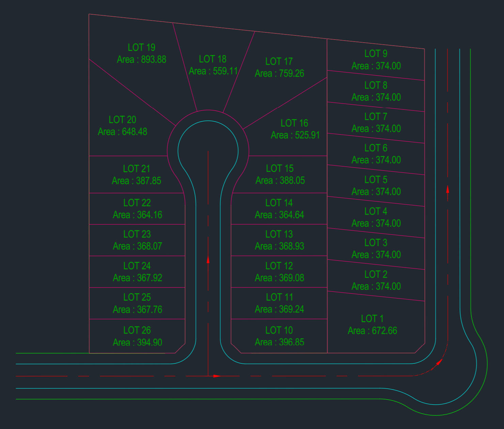Image resolution: width=504 pixels, height=429 pixels.
Task: Select the Area : 396.85 text in LOT 10
Action: tap(279, 342)
